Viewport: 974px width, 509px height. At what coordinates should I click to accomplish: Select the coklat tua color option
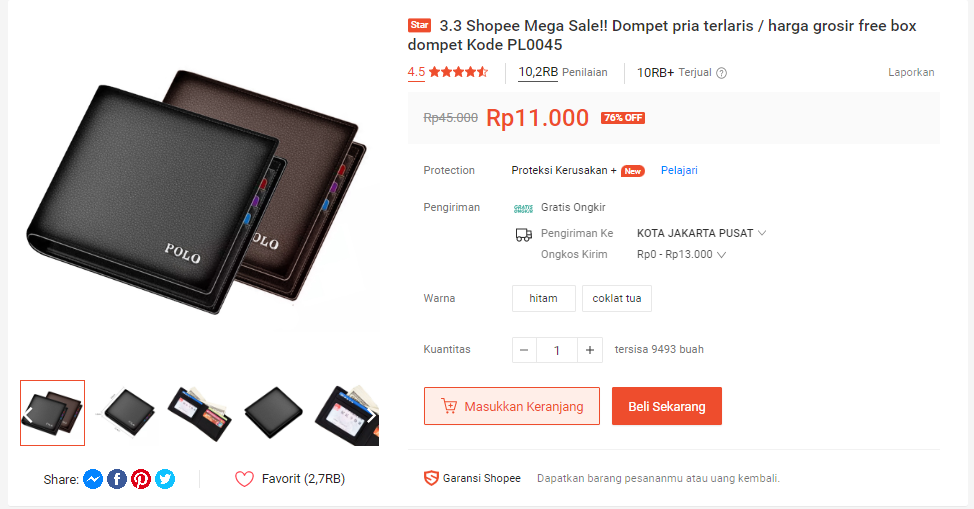[617, 298]
